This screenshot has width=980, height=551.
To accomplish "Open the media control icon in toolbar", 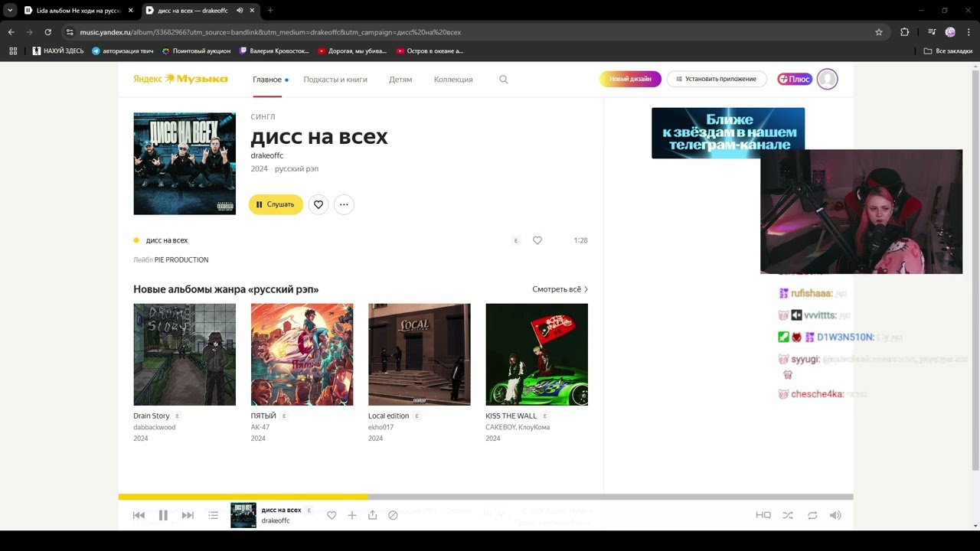I will [932, 32].
